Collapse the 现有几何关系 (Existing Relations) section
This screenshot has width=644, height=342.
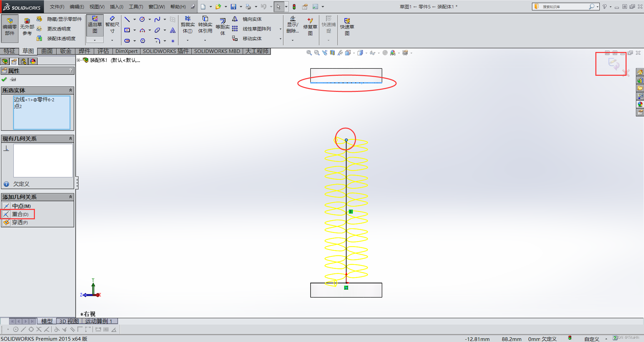(x=70, y=138)
